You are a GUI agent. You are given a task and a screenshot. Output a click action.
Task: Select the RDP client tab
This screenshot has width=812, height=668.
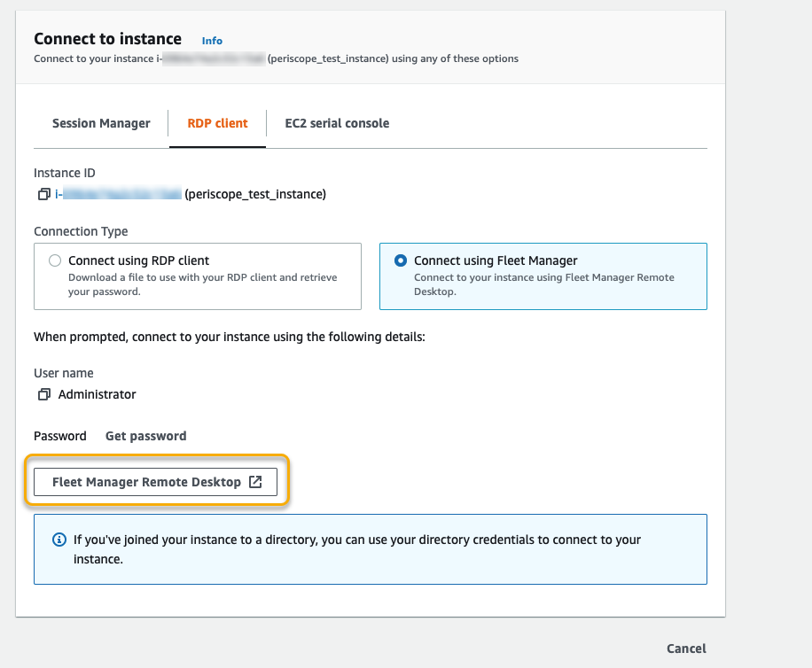[x=217, y=123]
